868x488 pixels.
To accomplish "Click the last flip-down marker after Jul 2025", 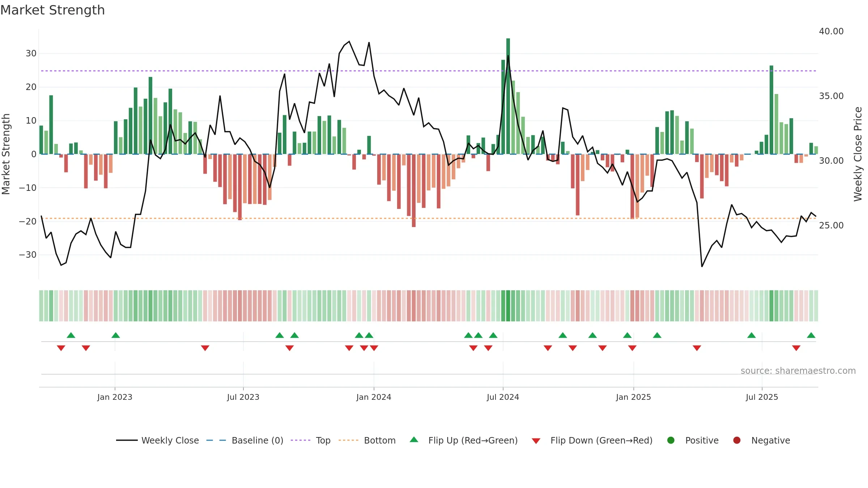I will click(796, 348).
